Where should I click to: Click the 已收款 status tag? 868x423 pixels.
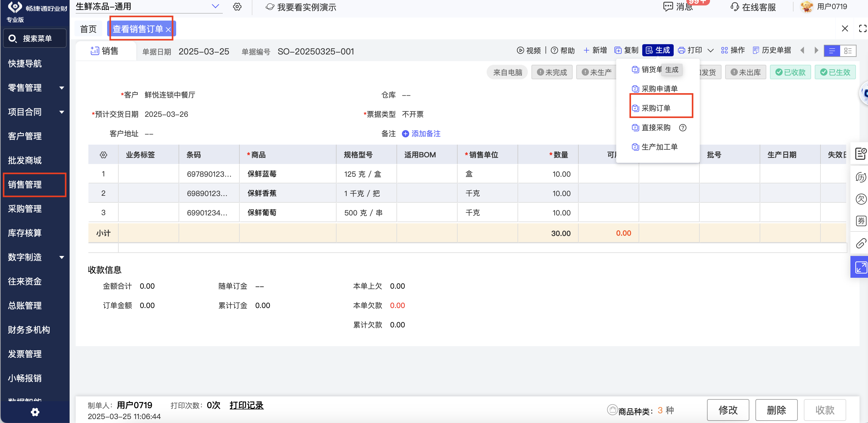[x=790, y=72]
